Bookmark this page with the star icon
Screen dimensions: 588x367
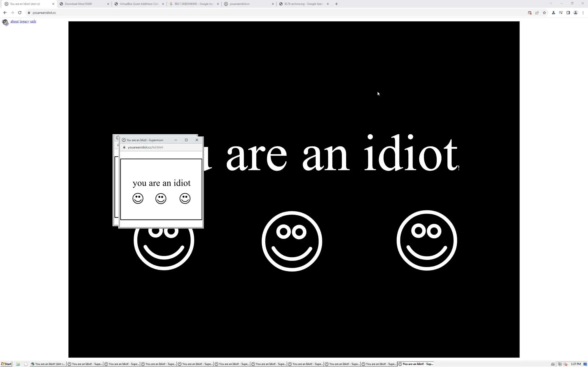tap(544, 13)
